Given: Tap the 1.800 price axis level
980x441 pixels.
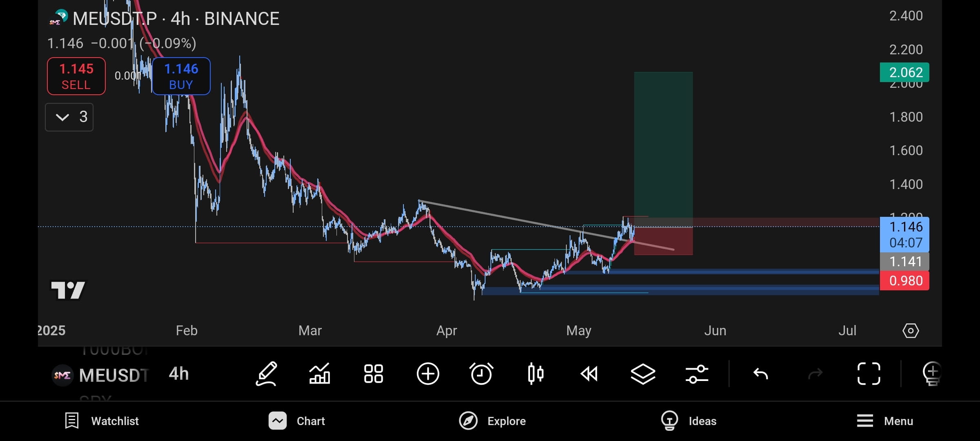Looking at the screenshot, I should (x=906, y=117).
